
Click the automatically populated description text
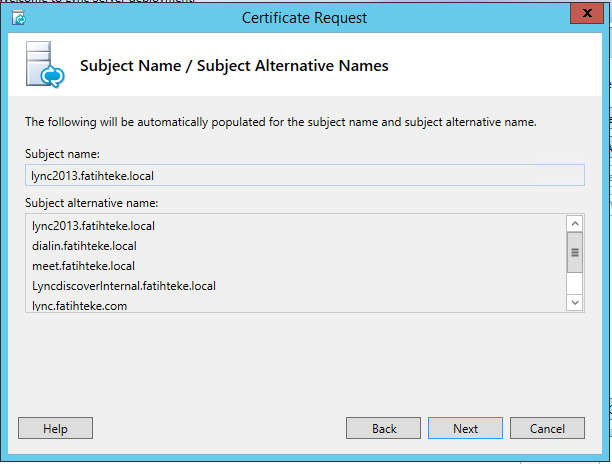click(x=281, y=122)
